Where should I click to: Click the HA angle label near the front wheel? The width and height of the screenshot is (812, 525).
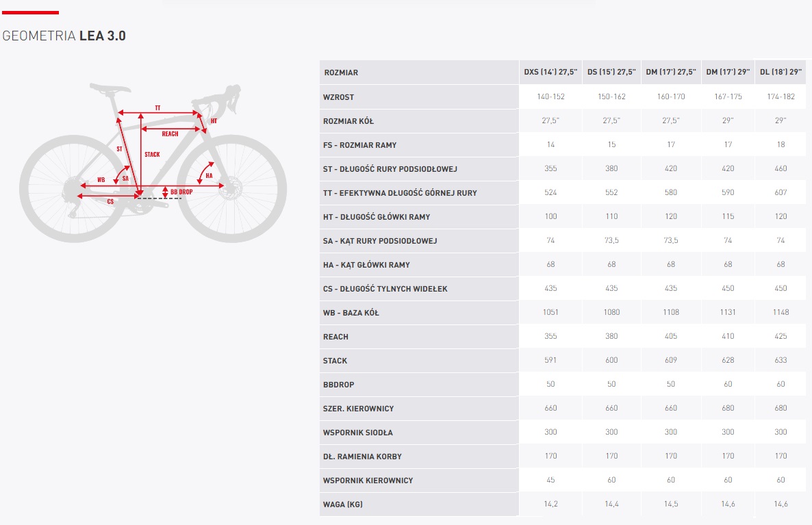pos(209,176)
